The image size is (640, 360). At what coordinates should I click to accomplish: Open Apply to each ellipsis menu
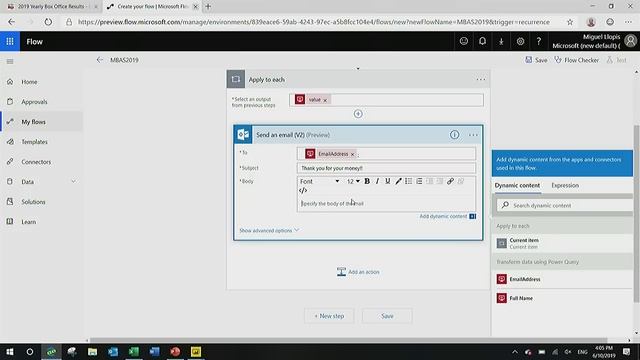pyautogui.click(x=481, y=80)
